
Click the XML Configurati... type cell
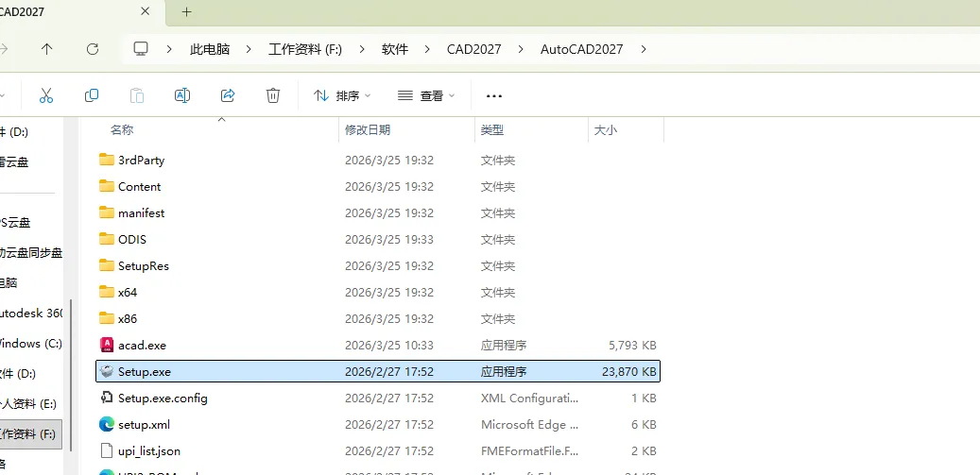click(530, 398)
